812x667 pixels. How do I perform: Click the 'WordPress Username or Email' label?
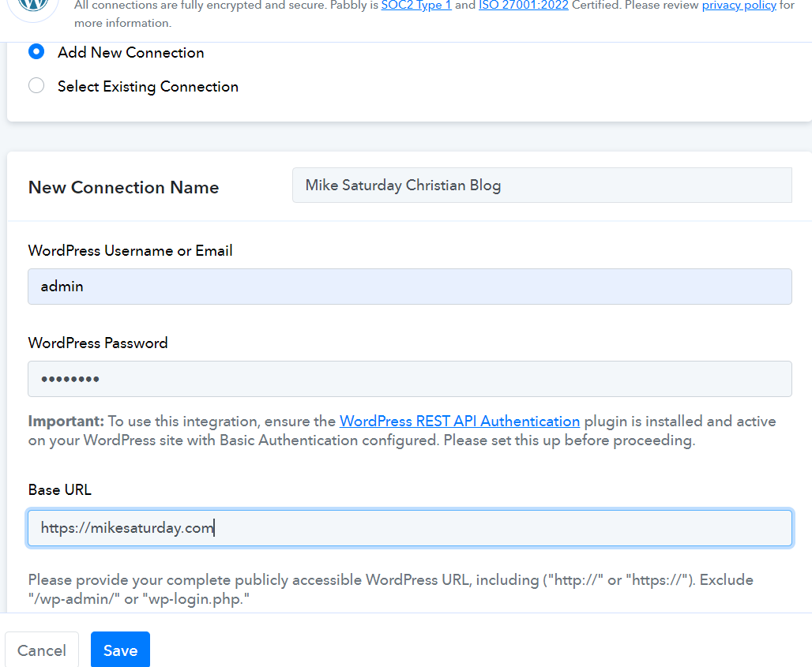coord(130,250)
